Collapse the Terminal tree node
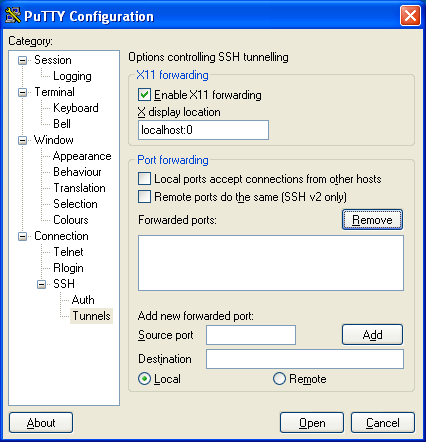The width and height of the screenshot is (426, 442). click(x=22, y=92)
